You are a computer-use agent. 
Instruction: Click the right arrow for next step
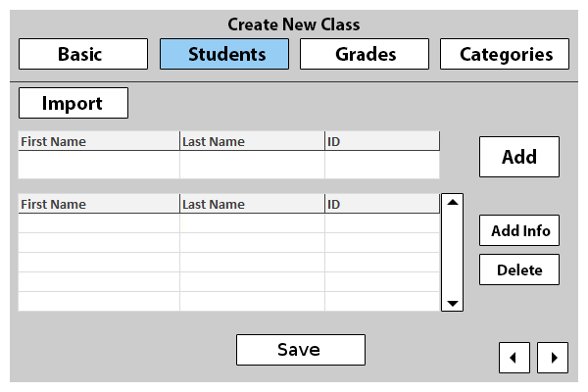[x=553, y=358]
